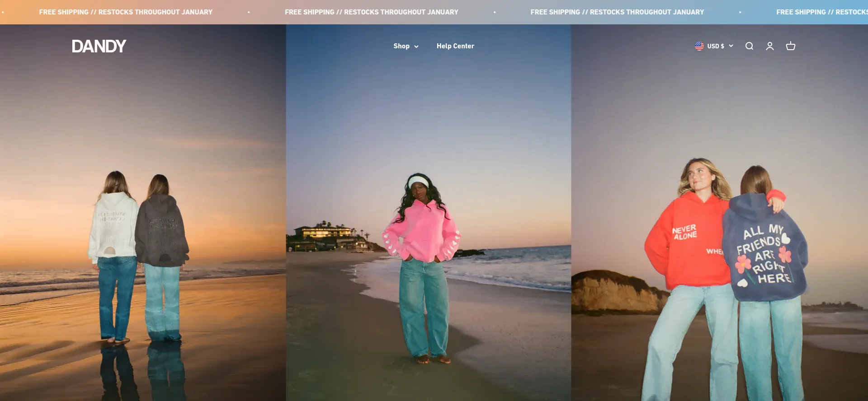Click the second free shipping announcement text
868x401 pixels.
click(x=372, y=12)
